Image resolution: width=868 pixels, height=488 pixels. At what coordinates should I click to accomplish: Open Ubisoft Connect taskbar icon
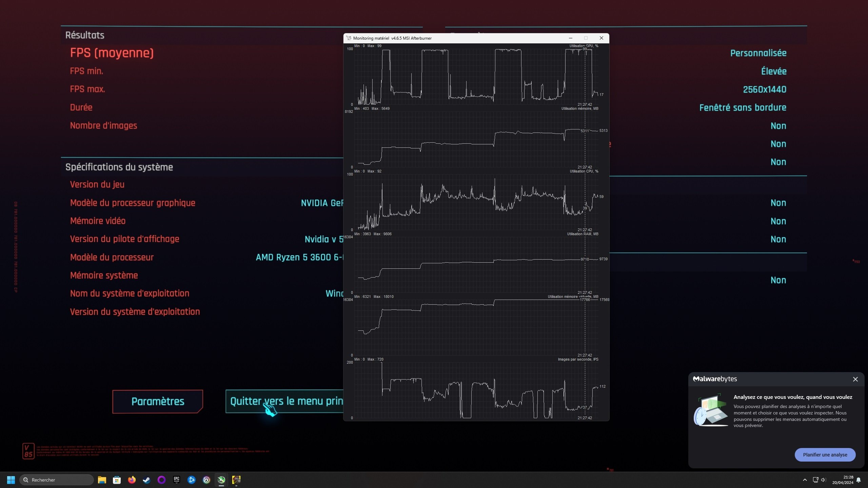pyautogui.click(x=206, y=480)
